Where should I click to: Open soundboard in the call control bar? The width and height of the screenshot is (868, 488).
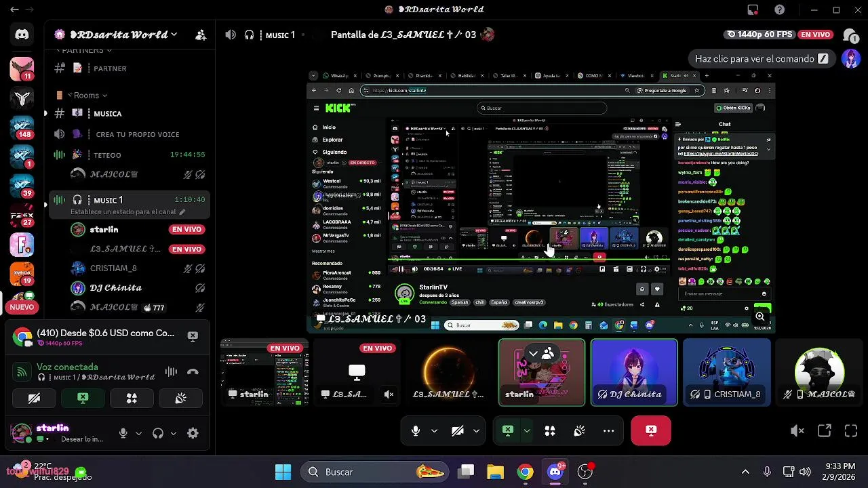coord(579,430)
